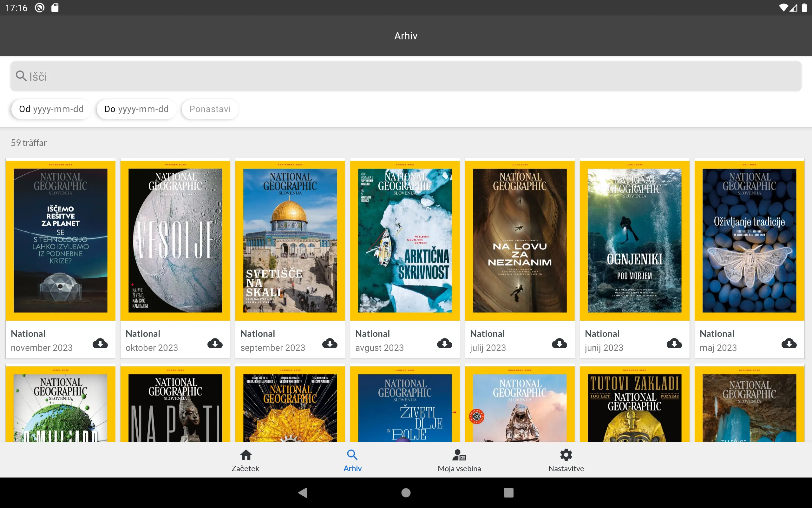Tap the SD card status bar icon
The image size is (812, 508).
[x=55, y=7]
